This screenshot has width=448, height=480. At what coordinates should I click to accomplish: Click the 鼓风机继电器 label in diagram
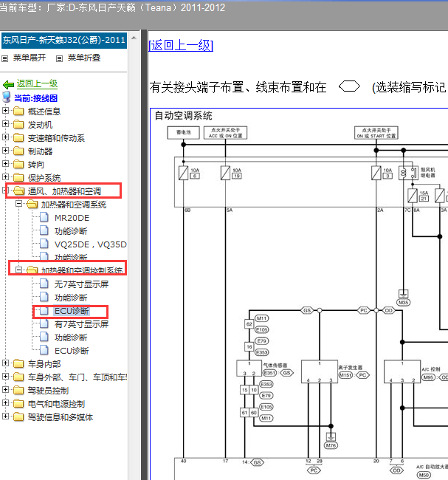click(x=427, y=172)
